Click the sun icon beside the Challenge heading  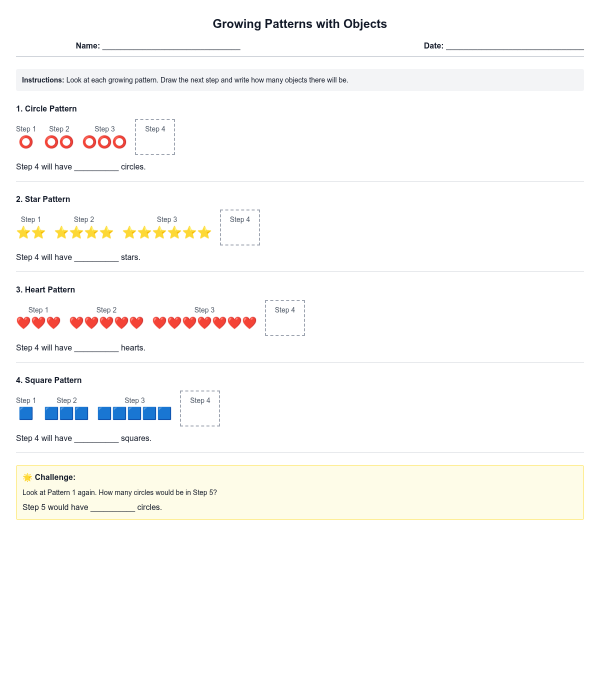point(27,477)
